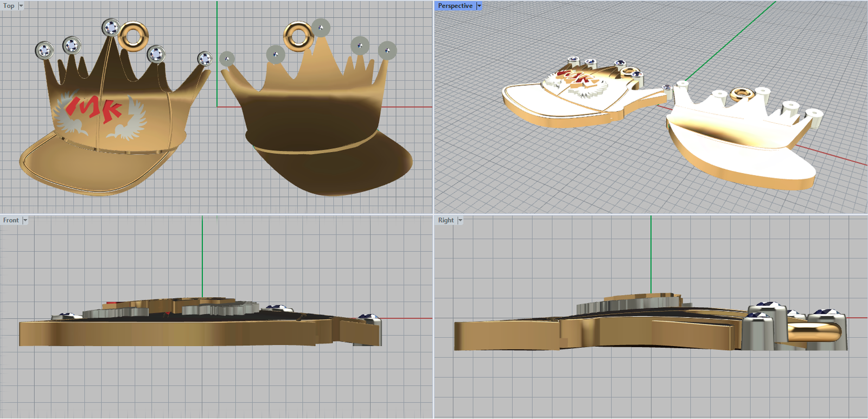This screenshot has width=868, height=419.
Task: Open the Front viewport dropdown arrow
Action: click(x=25, y=220)
